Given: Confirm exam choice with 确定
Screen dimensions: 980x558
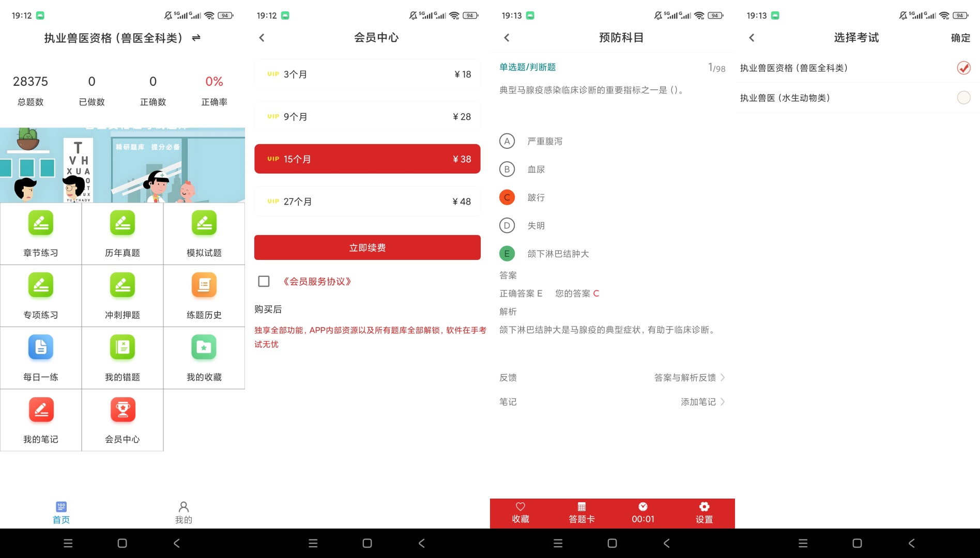Looking at the screenshot, I should tap(960, 38).
